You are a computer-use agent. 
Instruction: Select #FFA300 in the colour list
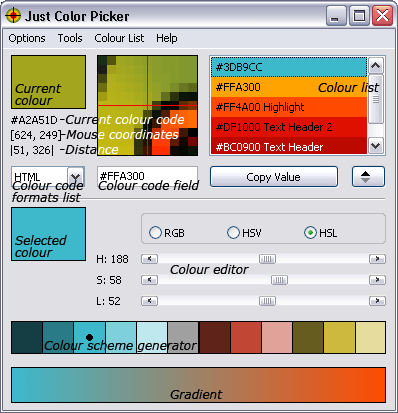pyautogui.click(x=289, y=87)
